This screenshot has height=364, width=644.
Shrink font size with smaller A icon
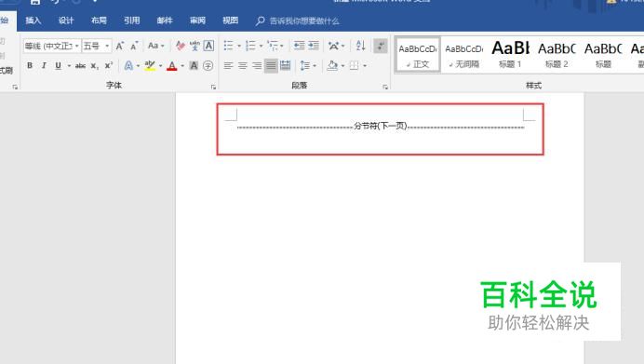pyautogui.click(x=134, y=46)
